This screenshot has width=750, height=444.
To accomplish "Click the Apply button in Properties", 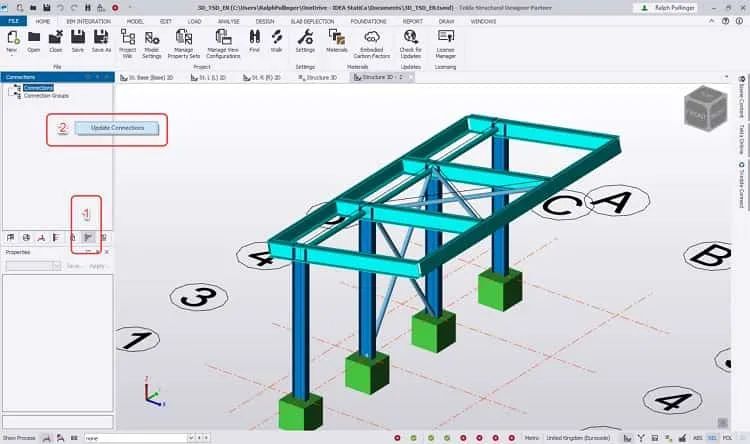I will tap(97, 266).
